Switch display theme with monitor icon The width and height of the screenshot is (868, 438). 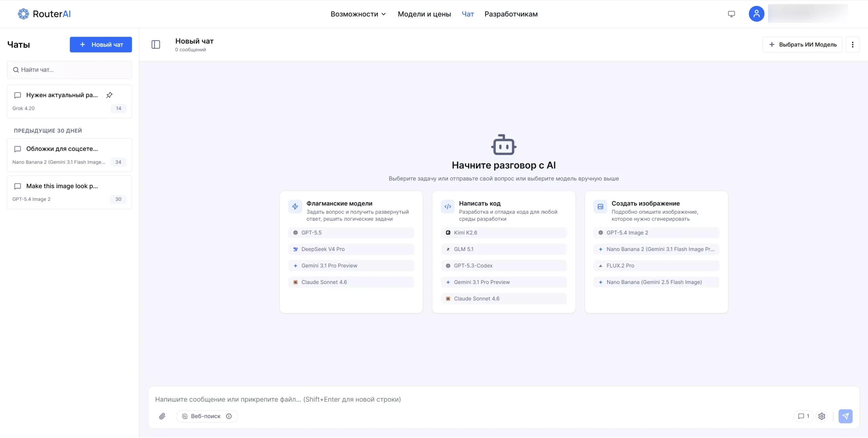pos(731,14)
